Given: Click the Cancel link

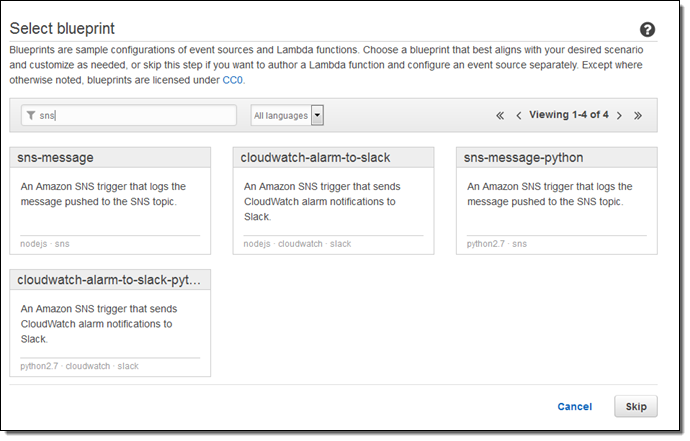Looking at the screenshot, I should 574,406.
